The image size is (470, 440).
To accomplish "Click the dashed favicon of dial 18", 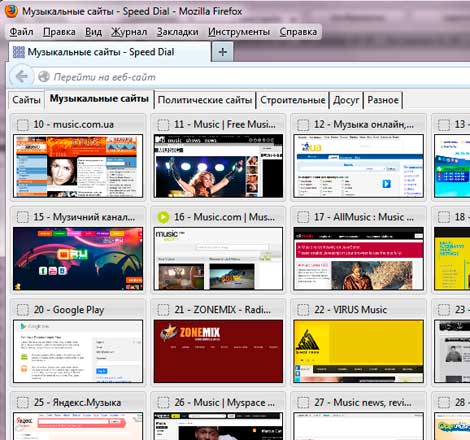I will click(x=444, y=217).
